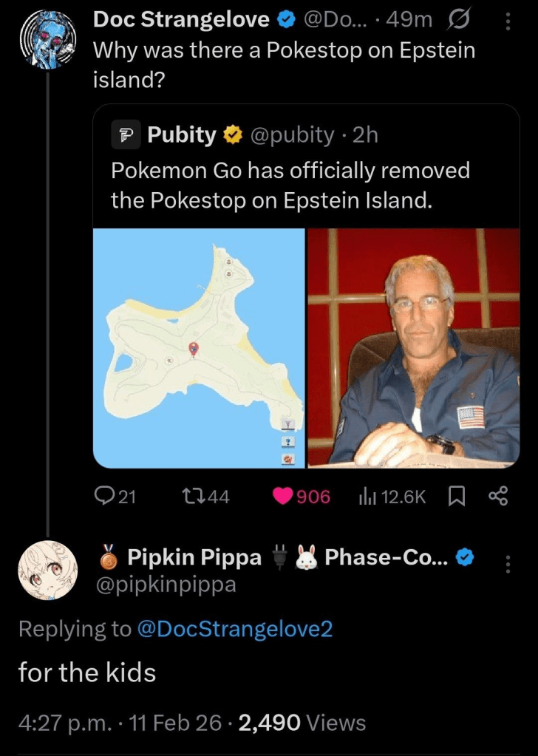Click Doc Strangelove display name
This screenshot has height=756, width=538.
181,20
